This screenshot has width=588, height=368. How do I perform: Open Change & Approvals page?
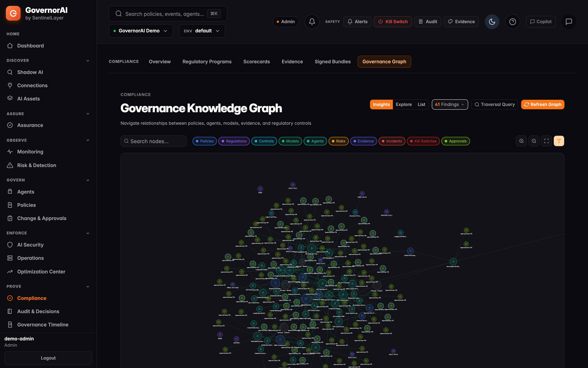coord(48,218)
